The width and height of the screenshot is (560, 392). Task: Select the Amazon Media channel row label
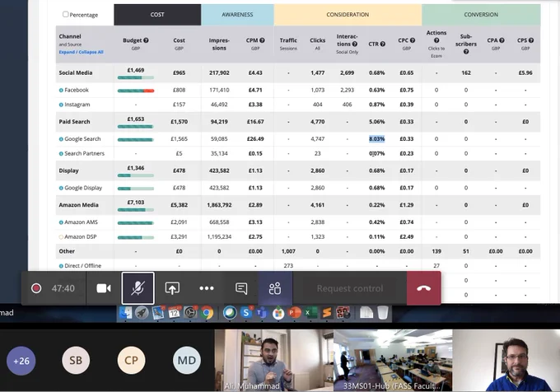pos(78,205)
